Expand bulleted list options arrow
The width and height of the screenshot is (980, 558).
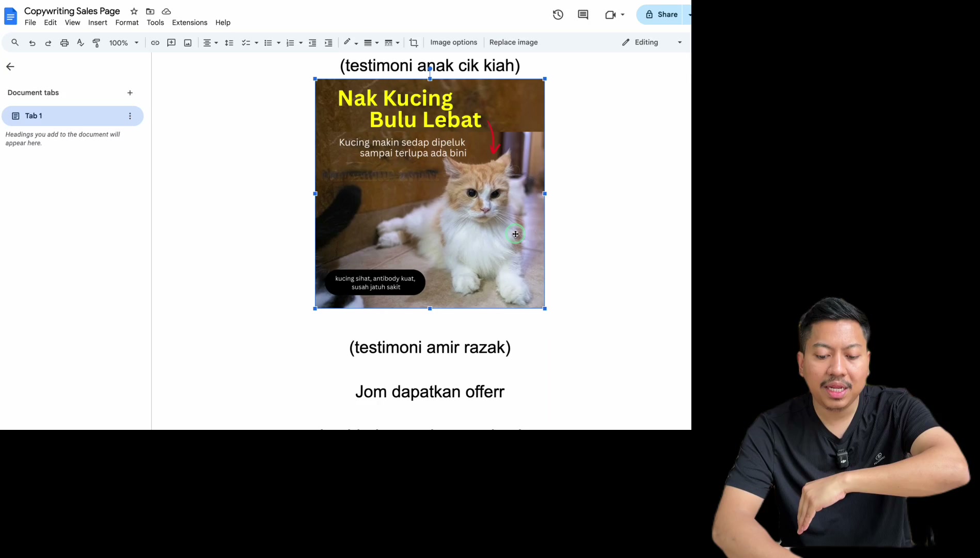(279, 43)
